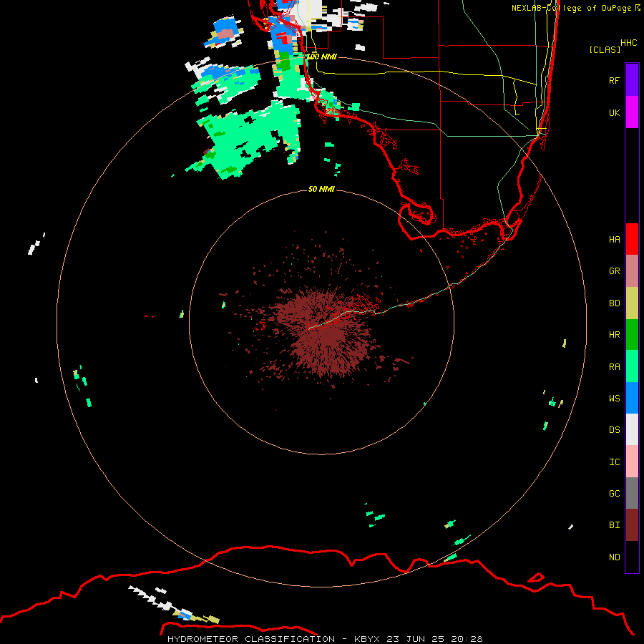This screenshot has width=644, height=644.
Task: Click the GR dusty-pink legend swatch
Action: [x=632, y=271]
